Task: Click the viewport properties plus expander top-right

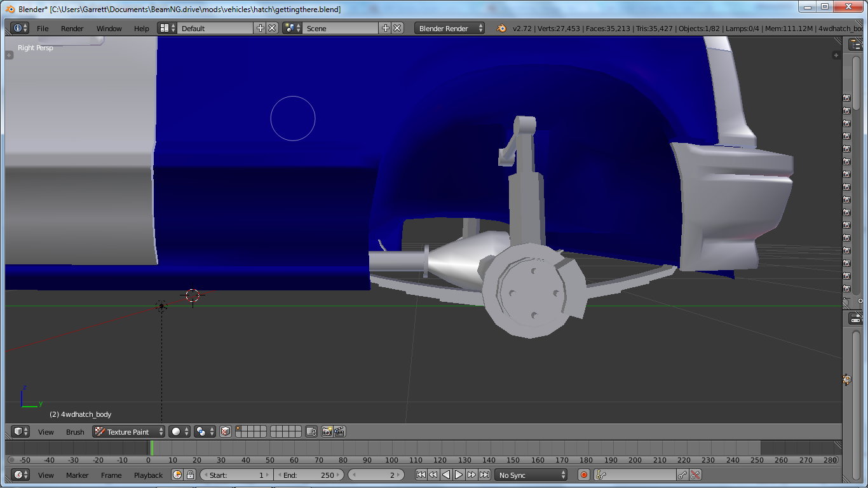Action: 837,55
